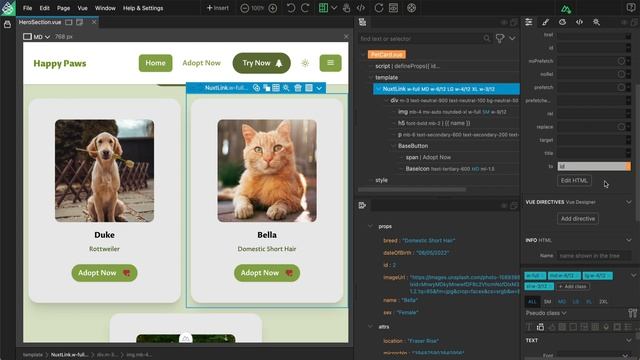Open the Vue menu

click(82, 8)
